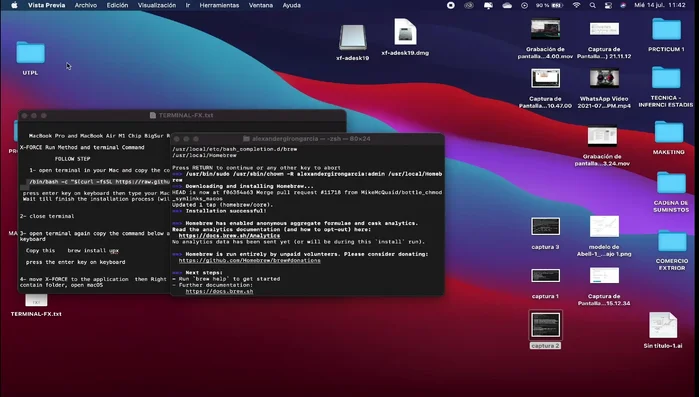Open the https://docs.brew.sh link at the bottom of Terminal
The image size is (699, 397).
coord(219,291)
